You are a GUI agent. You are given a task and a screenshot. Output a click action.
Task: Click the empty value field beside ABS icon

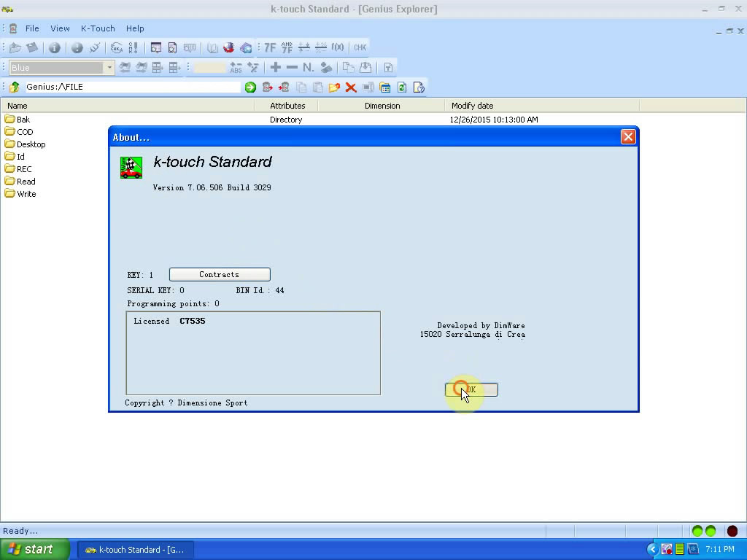click(x=209, y=68)
